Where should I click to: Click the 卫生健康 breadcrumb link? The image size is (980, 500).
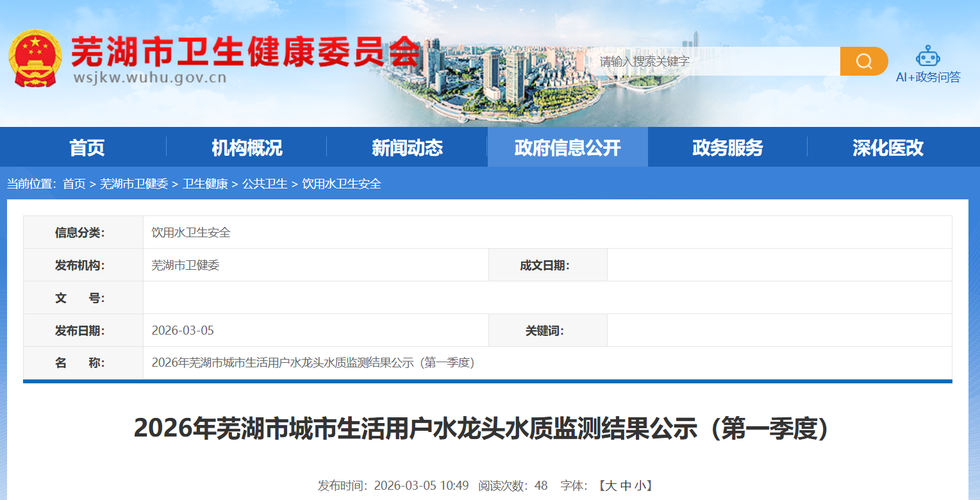tap(206, 184)
